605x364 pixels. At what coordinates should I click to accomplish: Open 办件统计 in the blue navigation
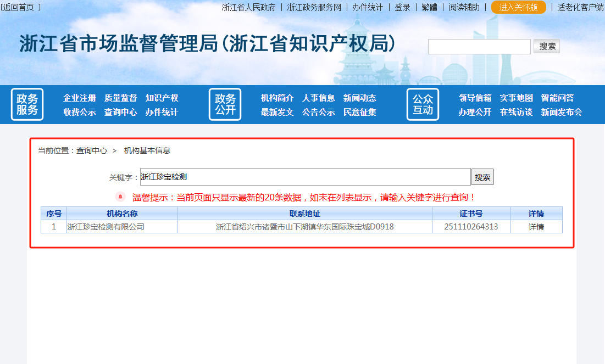[x=162, y=112]
